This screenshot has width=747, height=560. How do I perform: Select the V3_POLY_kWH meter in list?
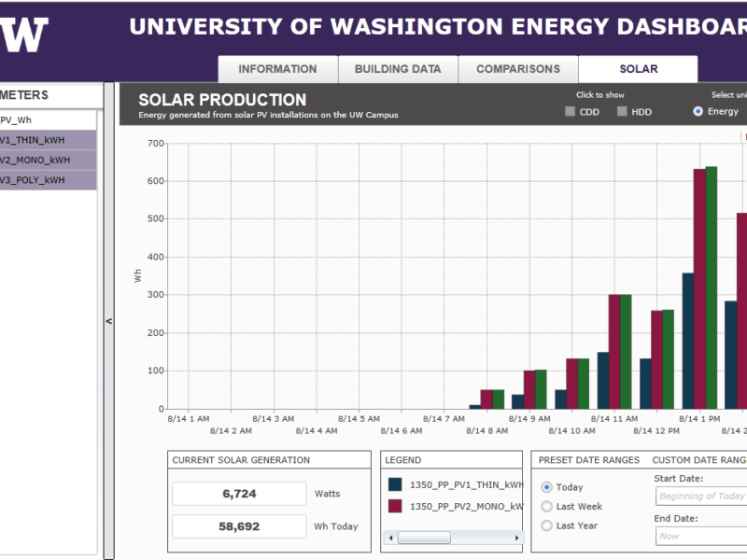tap(47, 180)
